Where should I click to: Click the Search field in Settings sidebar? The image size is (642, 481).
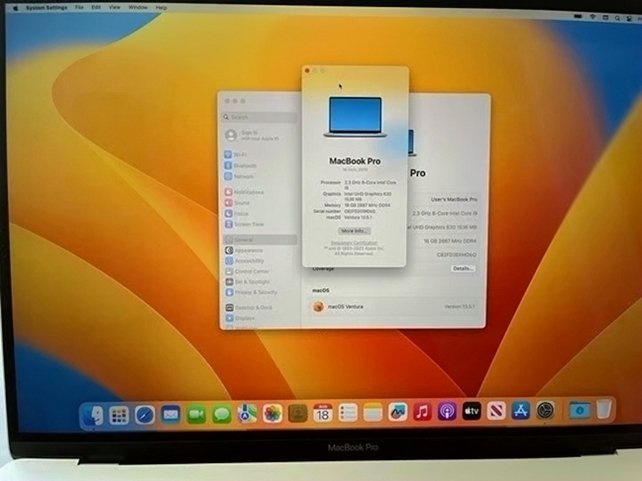tap(260, 117)
